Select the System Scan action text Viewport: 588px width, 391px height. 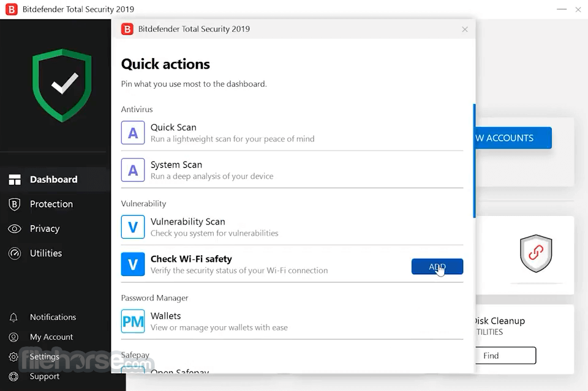coord(176,165)
